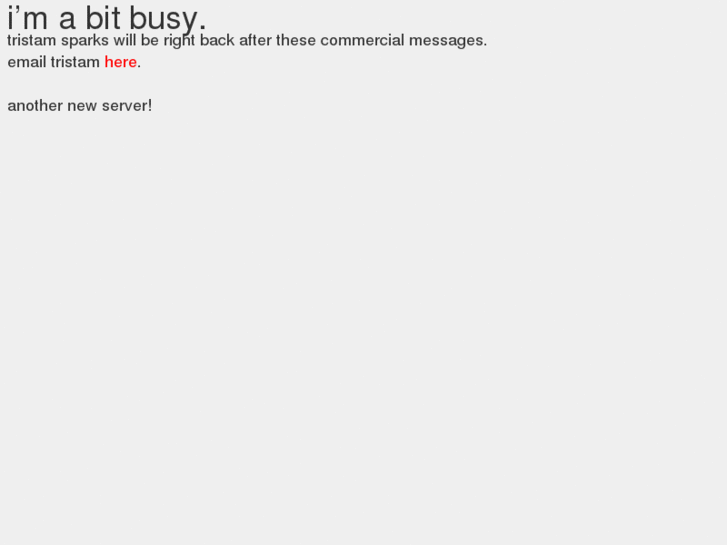Click the word "will" in the first line

coord(125,40)
